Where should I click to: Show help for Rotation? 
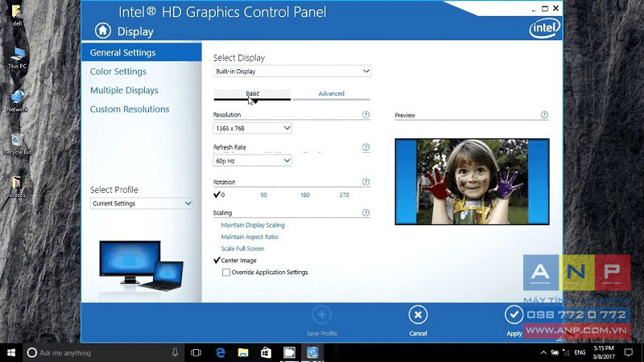(365, 182)
